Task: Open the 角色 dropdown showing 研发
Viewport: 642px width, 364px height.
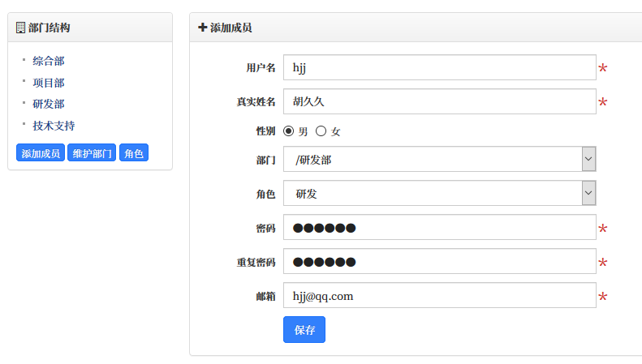Action: click(x=439, y=193)
